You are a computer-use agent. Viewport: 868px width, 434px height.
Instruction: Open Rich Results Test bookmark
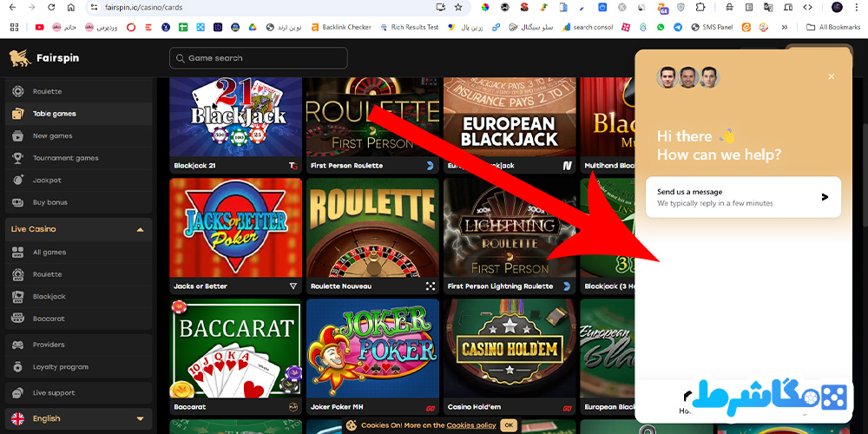[410, 27]
